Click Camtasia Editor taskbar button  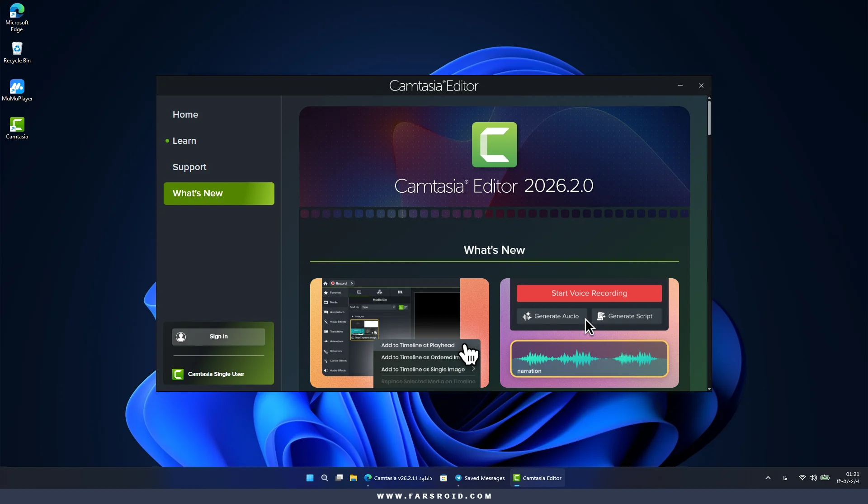click(538, 478)
